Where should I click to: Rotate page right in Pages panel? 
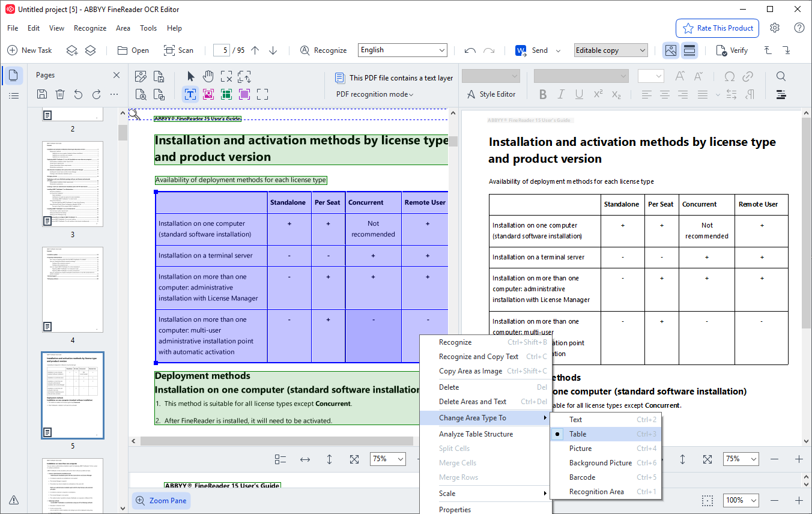coord(96,94)
